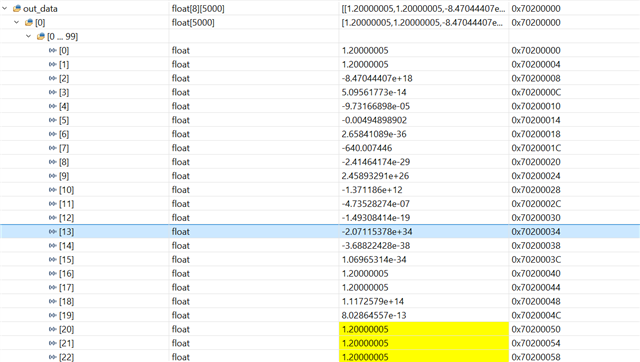Image resolution: width=640 pixels, height=362 pixels.
Task: Click variable icon of element [5]
Action: pyautogui.click(x=52, y=120)
